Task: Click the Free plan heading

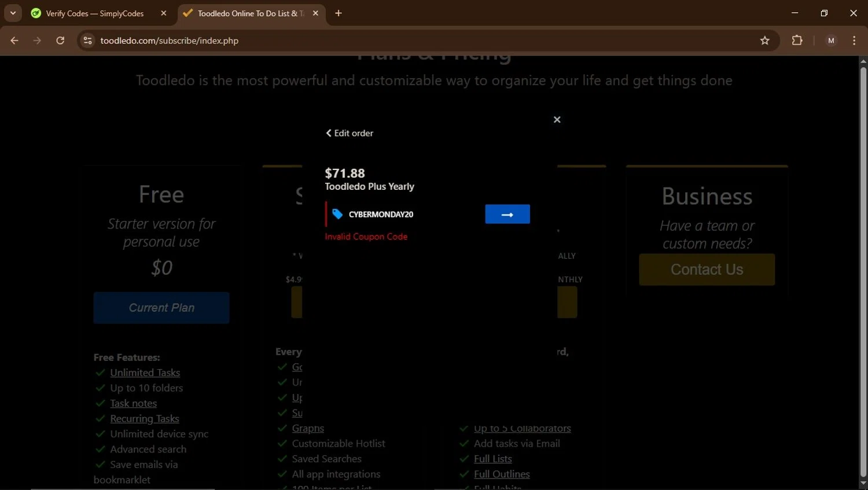Action: pos(161,194)
